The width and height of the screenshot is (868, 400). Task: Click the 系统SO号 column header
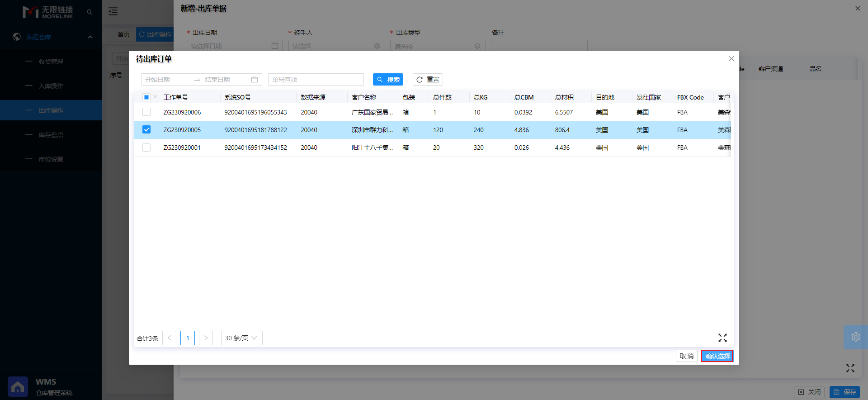tap(237, 97)
